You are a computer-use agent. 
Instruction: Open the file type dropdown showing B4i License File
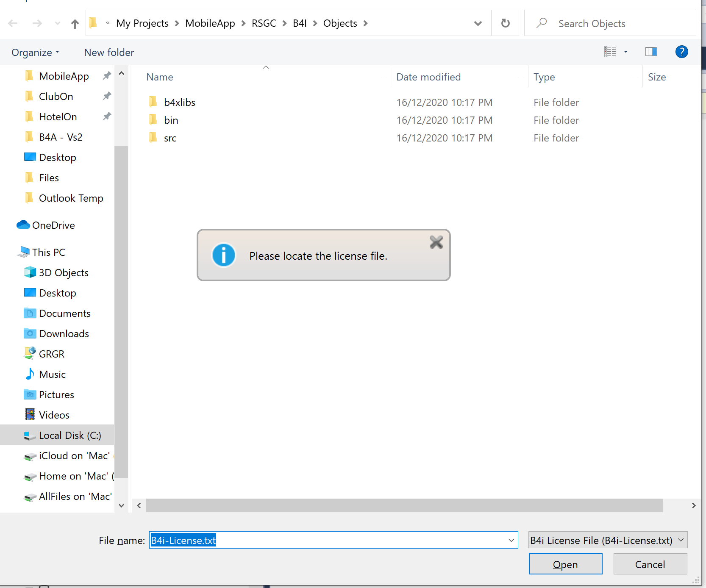(x=607, y=540)
